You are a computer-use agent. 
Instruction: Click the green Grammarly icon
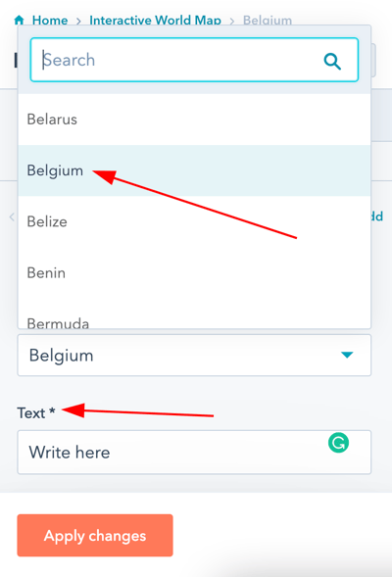(338, 443)
